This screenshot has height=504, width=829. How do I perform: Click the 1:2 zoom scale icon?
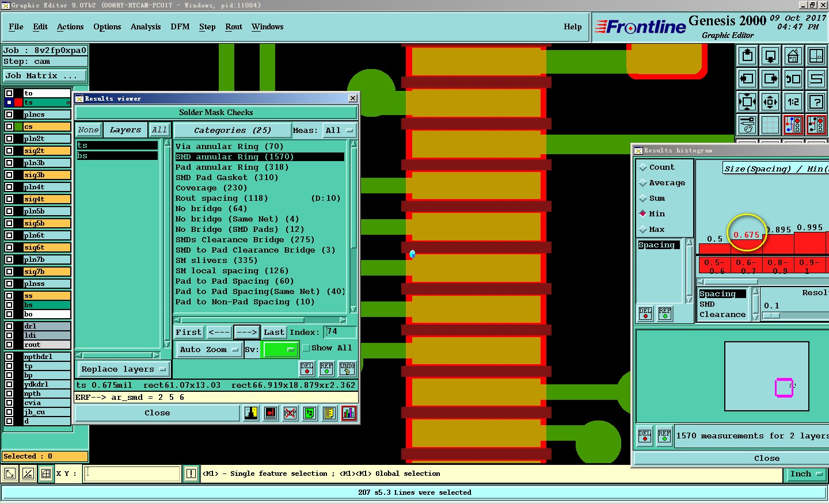[793, 102]
